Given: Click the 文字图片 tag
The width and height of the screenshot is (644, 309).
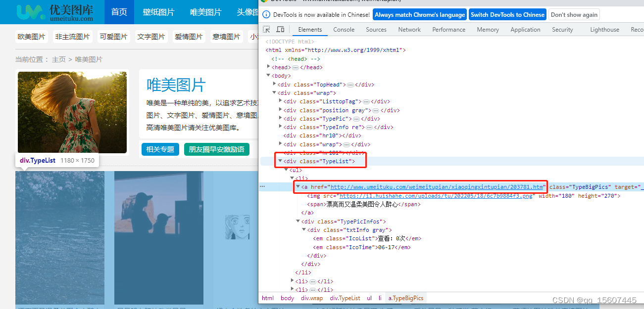Looking at the screenshot, I should pyautogui.click(x=151, y=37).
